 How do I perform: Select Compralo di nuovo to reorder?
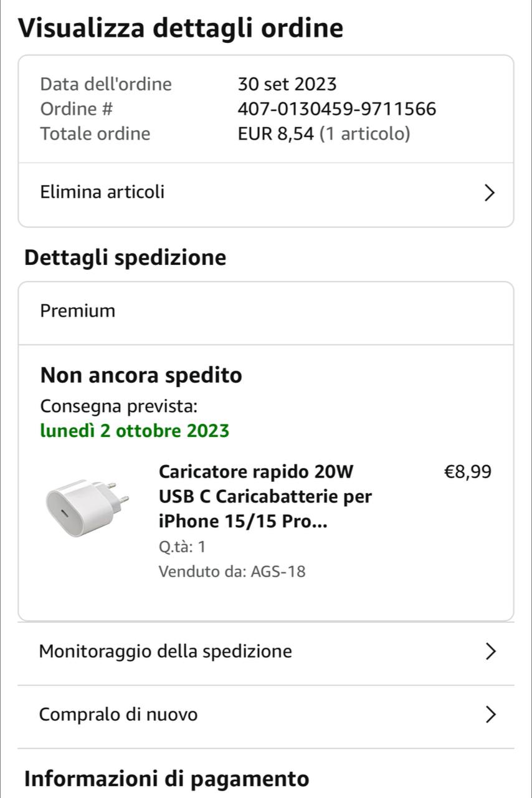click(x=118, y=714)
